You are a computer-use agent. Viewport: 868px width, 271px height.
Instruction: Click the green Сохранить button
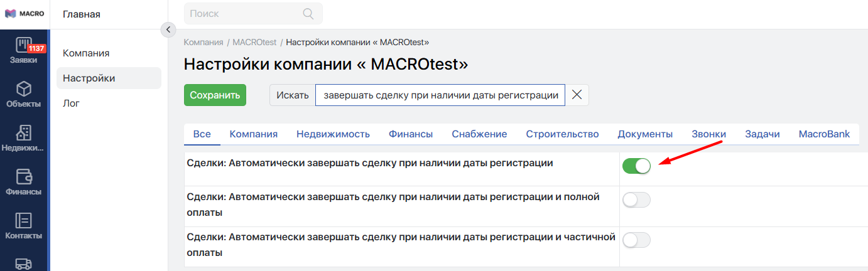point(215,95)
